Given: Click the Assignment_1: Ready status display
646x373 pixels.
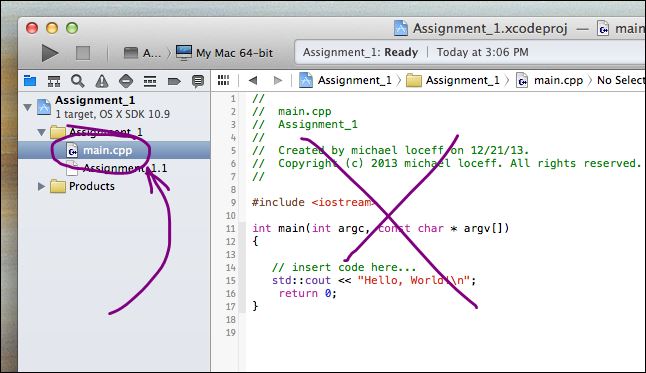Looking at the screenshot, I should (x=360, y=52).
